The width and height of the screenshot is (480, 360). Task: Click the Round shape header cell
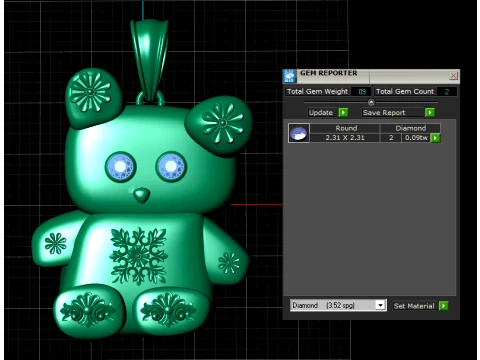pos(345,128)
